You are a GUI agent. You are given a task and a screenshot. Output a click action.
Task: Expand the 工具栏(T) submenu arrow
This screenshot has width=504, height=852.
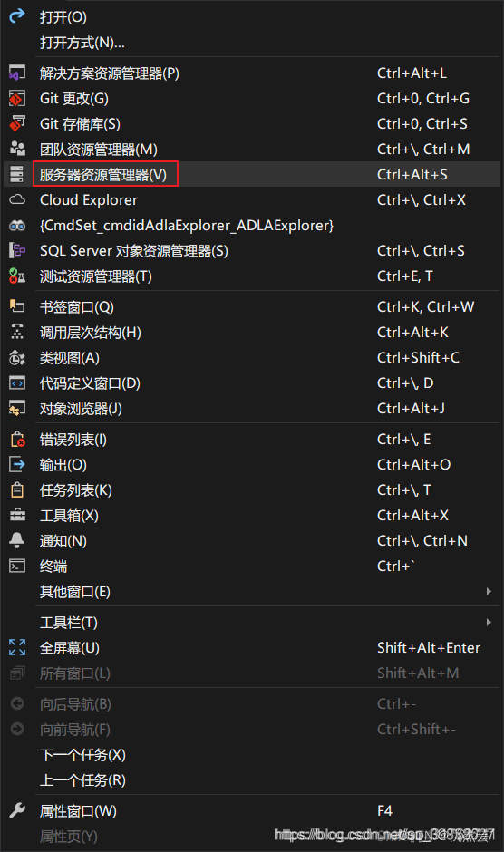[x=489, y=622]
